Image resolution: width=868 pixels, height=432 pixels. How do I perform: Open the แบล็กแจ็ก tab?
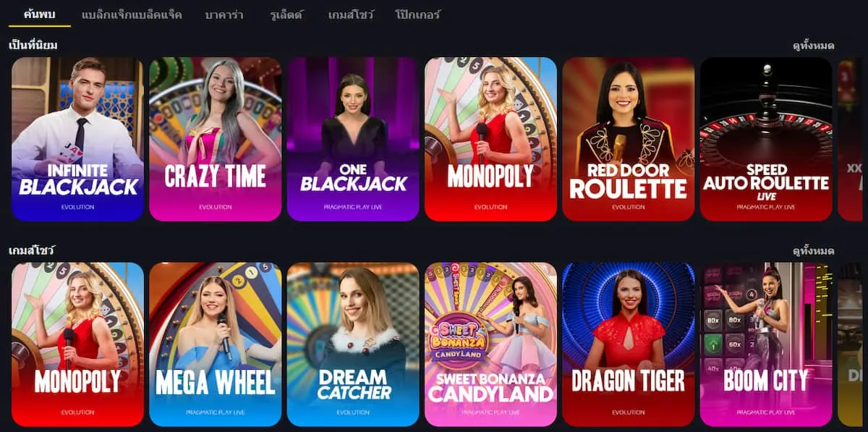[x=132, y=14]
